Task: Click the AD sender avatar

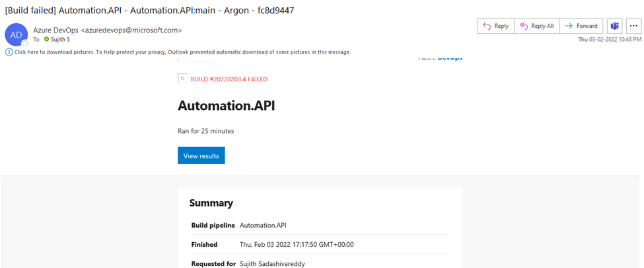Action: [x=16, y=34]
